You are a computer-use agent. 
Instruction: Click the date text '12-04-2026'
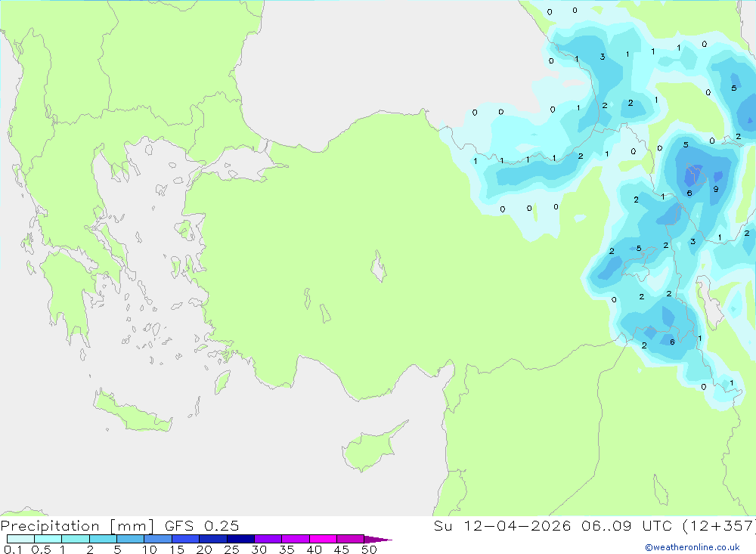click(x=517, y=526)
